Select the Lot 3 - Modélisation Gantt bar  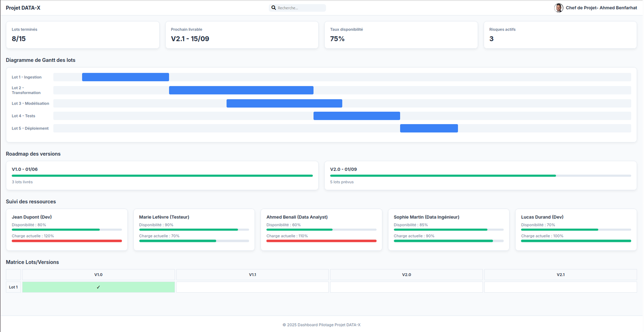coord(284,103)
